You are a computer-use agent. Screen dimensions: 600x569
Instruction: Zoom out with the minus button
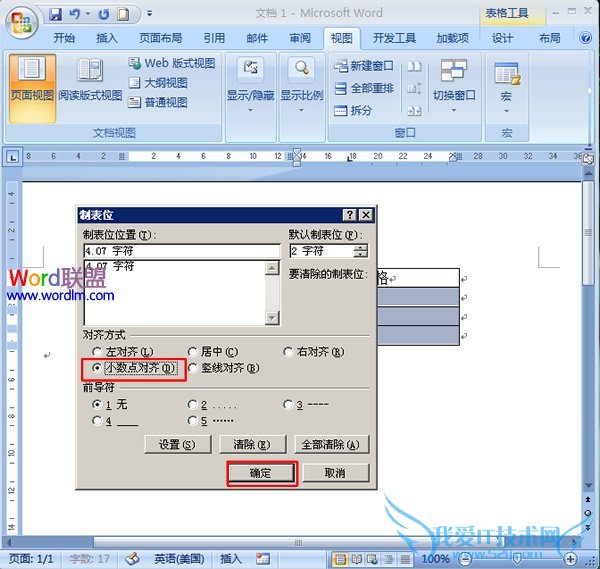pos(465,559)
